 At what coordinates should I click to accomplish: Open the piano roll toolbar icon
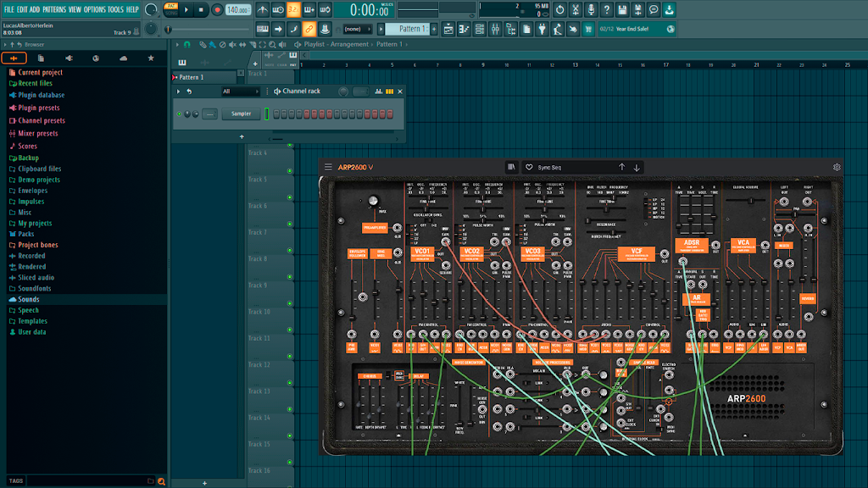(x=464, y=29)
